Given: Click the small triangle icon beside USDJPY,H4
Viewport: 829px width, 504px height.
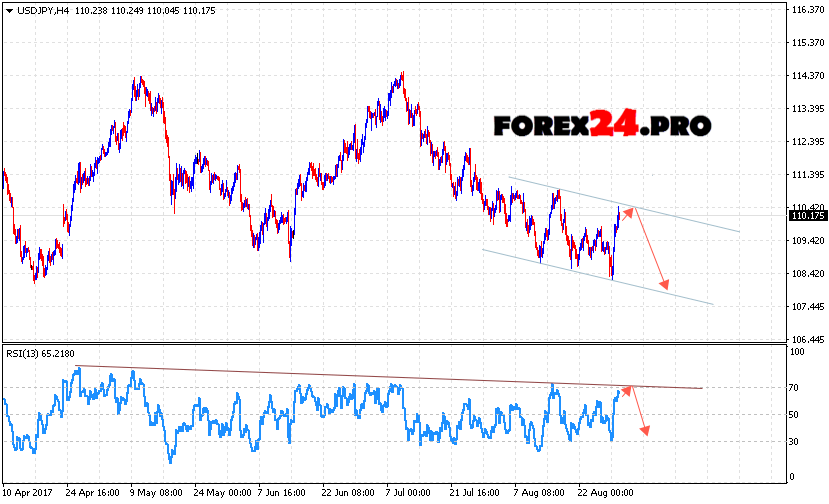Looking at the screenshot, I should [x=9, y=10].
